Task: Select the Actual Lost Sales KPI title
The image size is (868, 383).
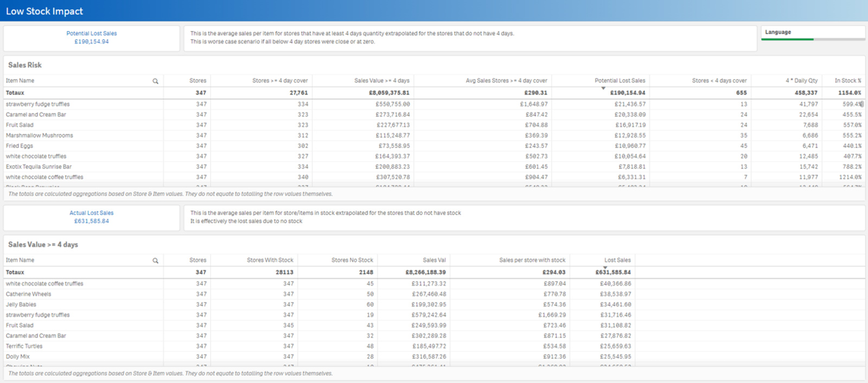Action: click(92, 213)
